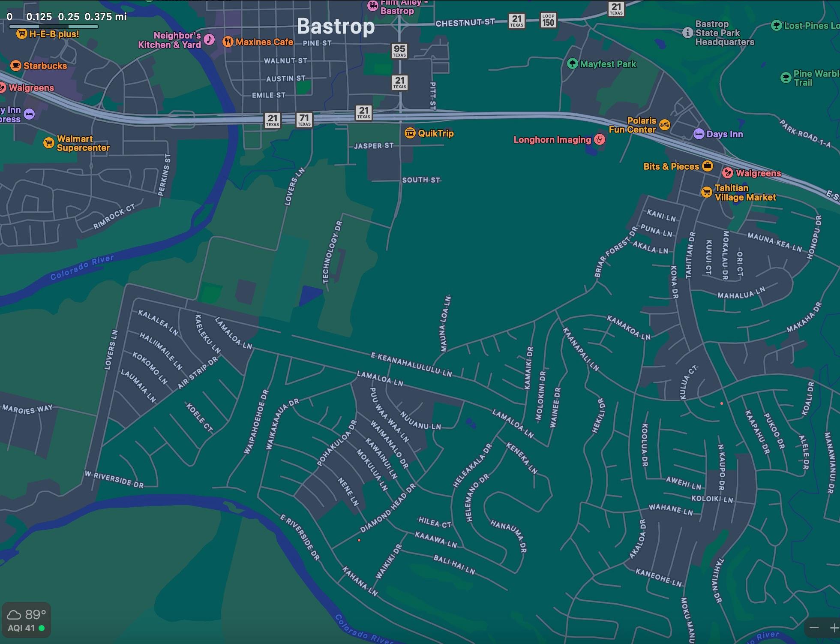
Task: Click the Walmart Supercenter shopping cart icon
Action: [x=49, y=143]
